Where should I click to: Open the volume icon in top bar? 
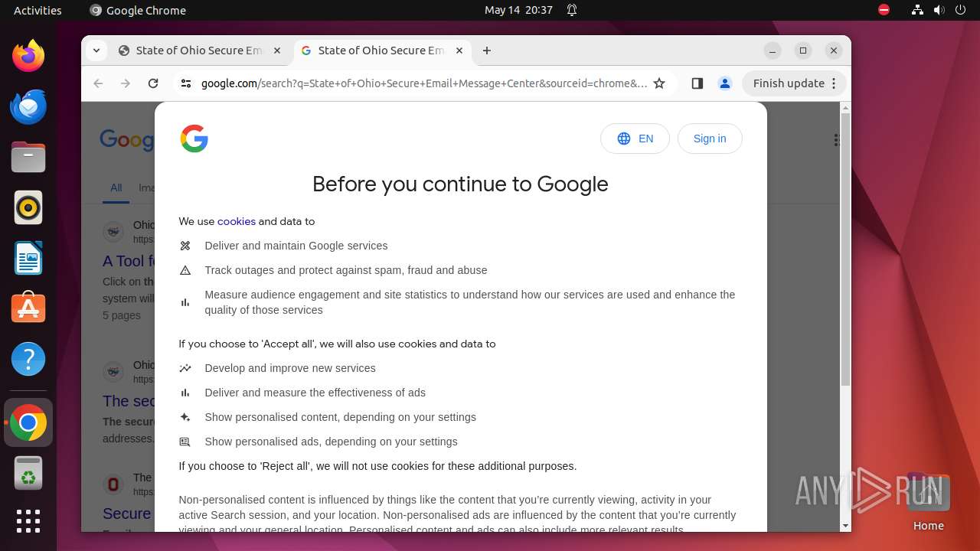click(x=939, y=10)
